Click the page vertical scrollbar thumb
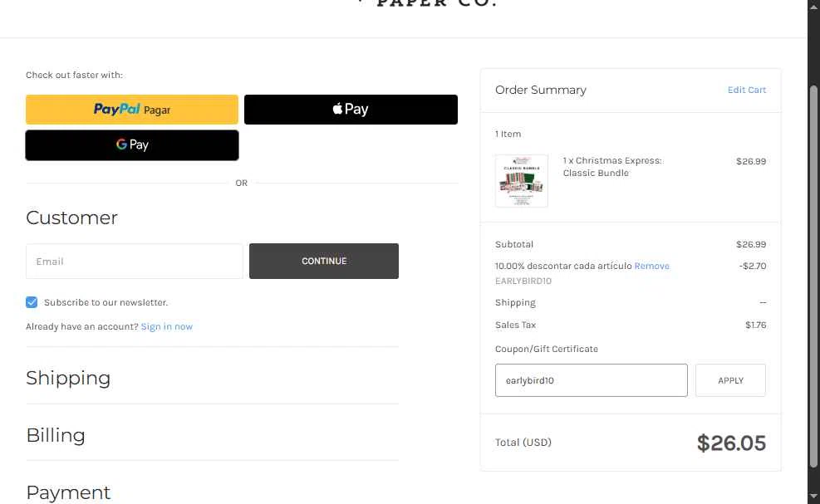820x504 pixels. pyautogui.click(x=813, y=276)
